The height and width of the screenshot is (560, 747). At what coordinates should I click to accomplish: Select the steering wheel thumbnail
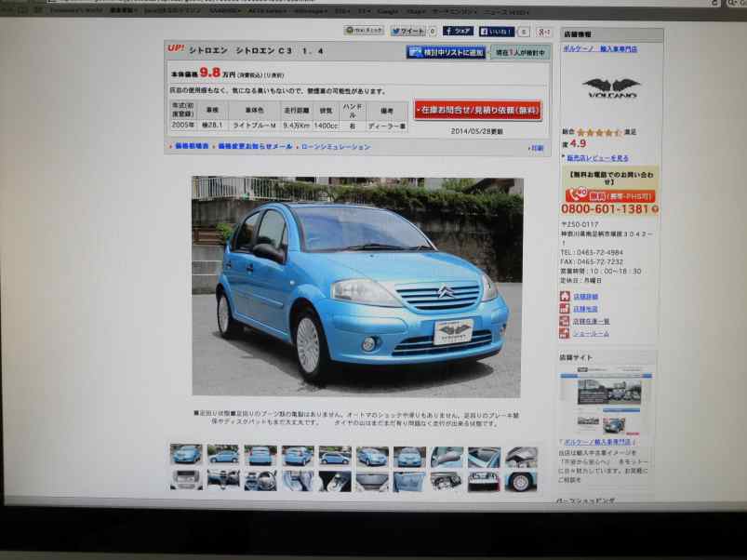(260, 480)
